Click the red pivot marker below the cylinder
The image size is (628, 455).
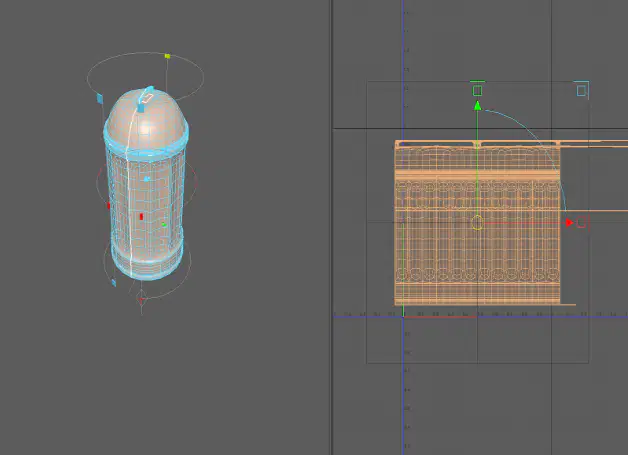pos(141,299)
